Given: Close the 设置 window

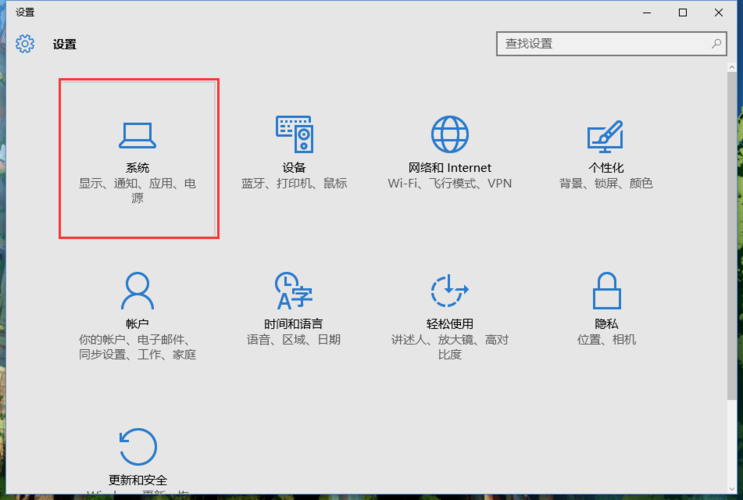Looking at the screenshot, I should point(719,13).
